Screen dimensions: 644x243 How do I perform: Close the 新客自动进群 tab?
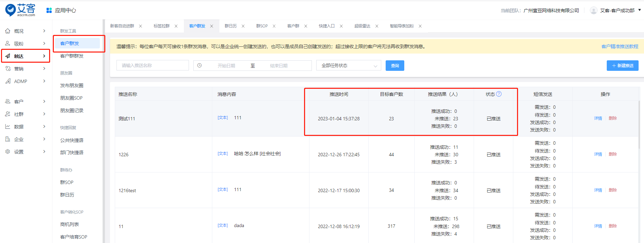141,26
